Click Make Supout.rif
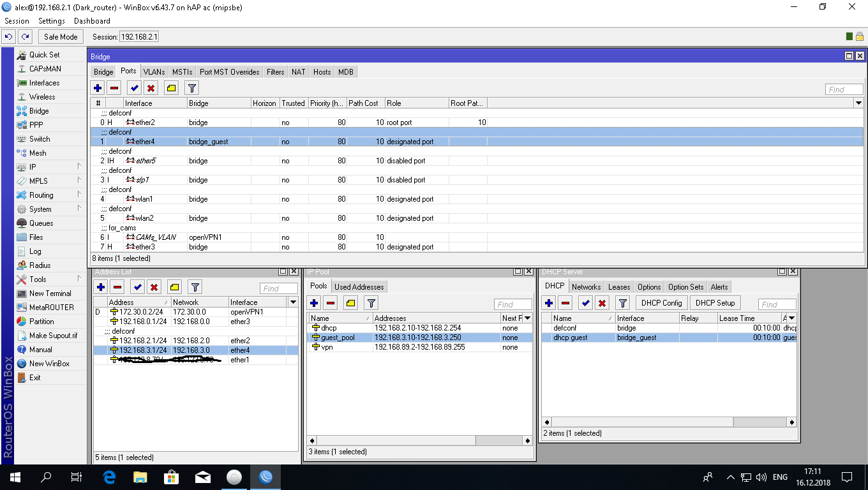Image resolution: width=868 pixels, height=490 pixels. (x=53, y=336)
